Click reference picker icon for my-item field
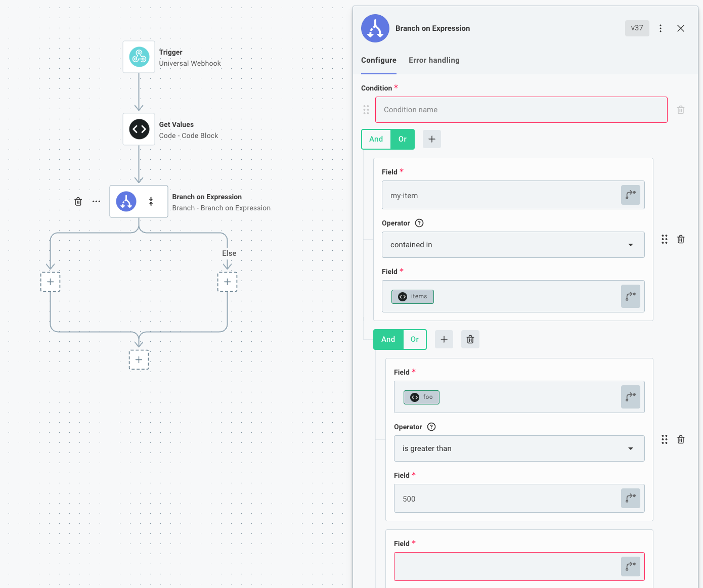Image resolution: width=703 pixels, height=588 pixels. (630, 195)
